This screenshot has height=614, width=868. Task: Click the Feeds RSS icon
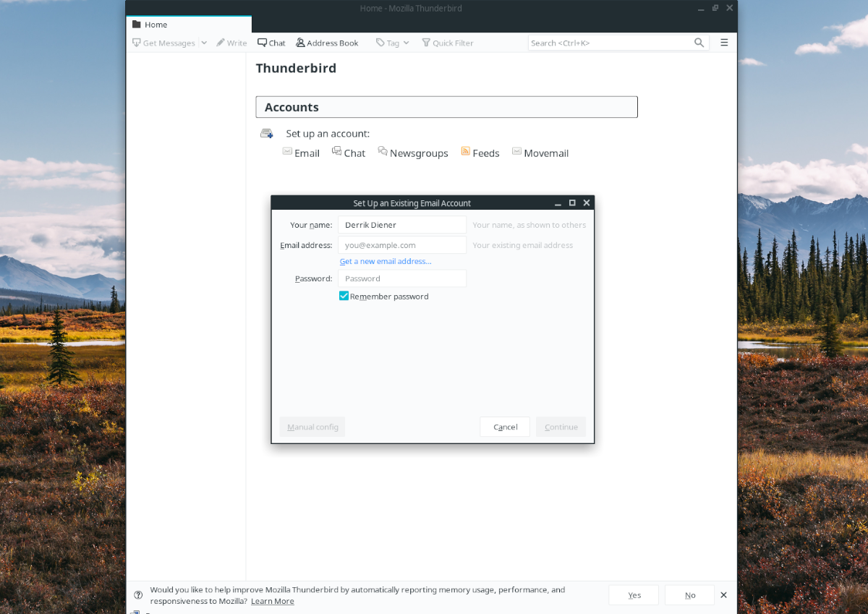tap(466, 152)
